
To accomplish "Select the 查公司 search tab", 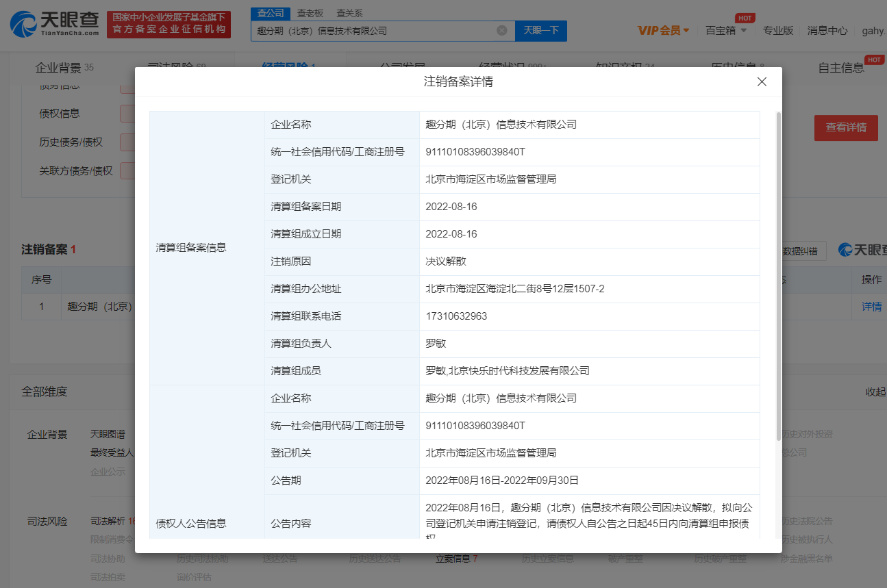I will pos(270,13).
